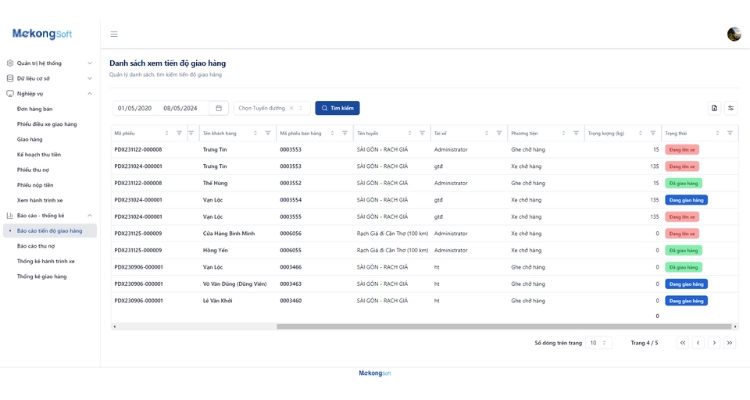Toggle the hamburger sidebar menu icon

tap(114, 34)
